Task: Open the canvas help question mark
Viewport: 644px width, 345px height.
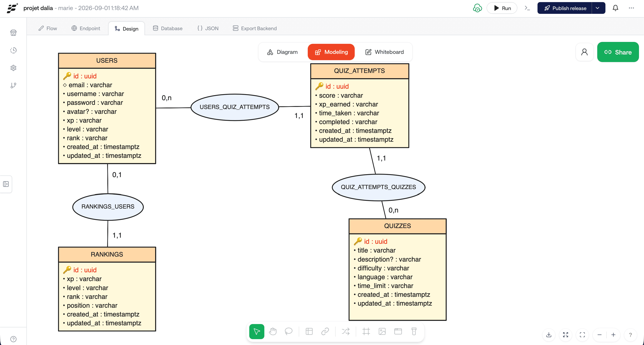Action: (630, 335)
